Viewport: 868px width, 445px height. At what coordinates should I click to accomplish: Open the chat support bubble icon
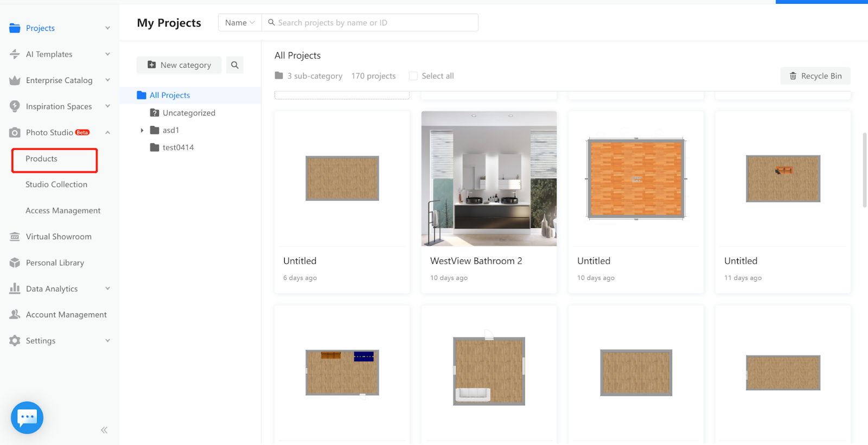pos(27,417)
